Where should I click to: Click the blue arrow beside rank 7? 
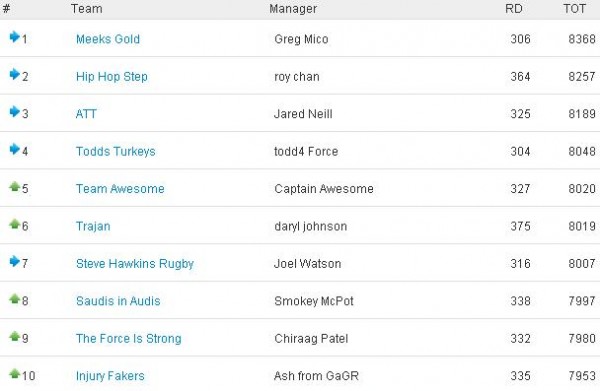(15, 261)
